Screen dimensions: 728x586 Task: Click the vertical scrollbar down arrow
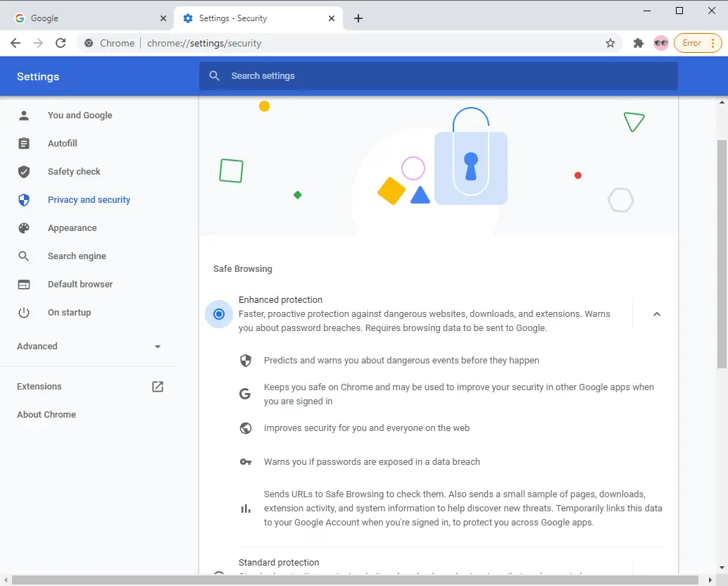(x=722, y=567)
